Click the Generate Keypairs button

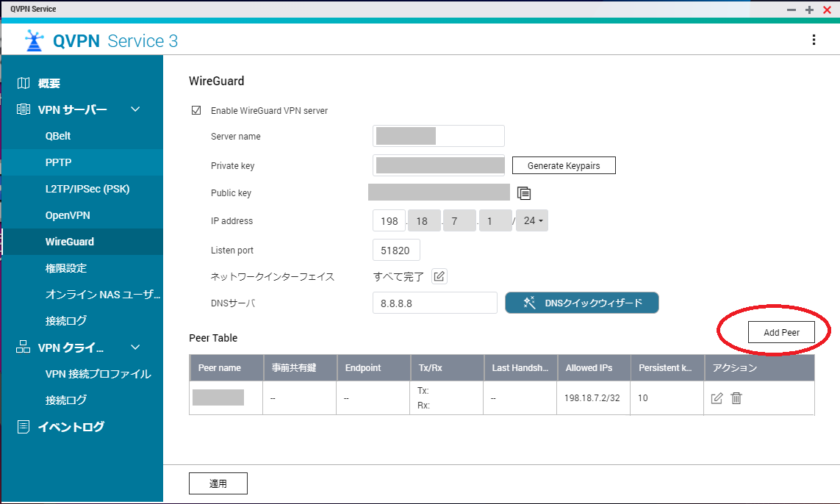coord(564,165)
